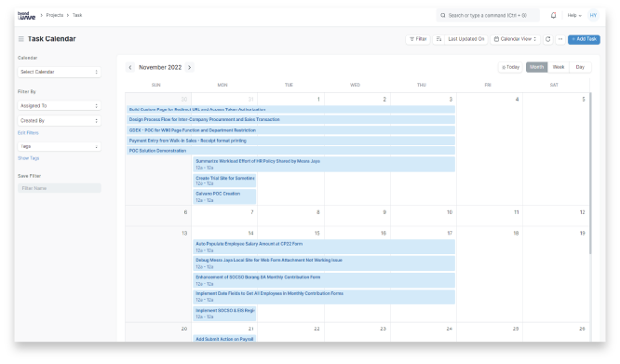Expand the Created By filter dropdown
Screen dimensions: 620x364
(60, 120)
